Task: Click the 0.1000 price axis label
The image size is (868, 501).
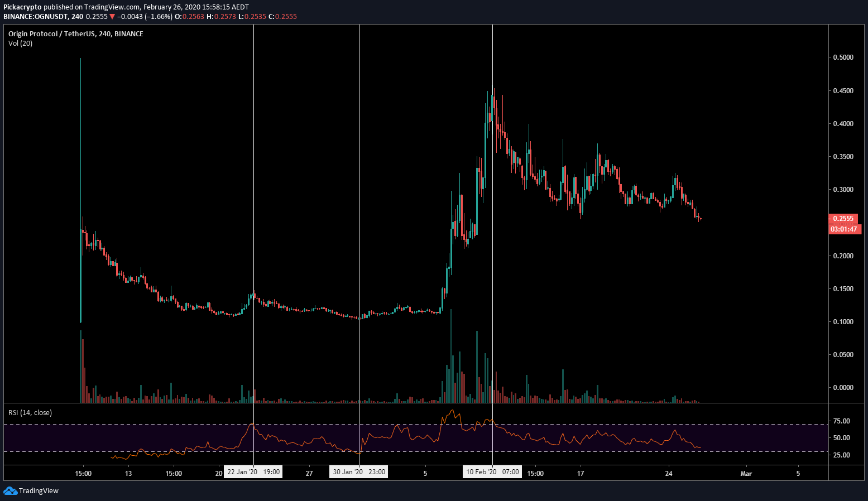Action: pyautogui.click(x=843, y=322)
